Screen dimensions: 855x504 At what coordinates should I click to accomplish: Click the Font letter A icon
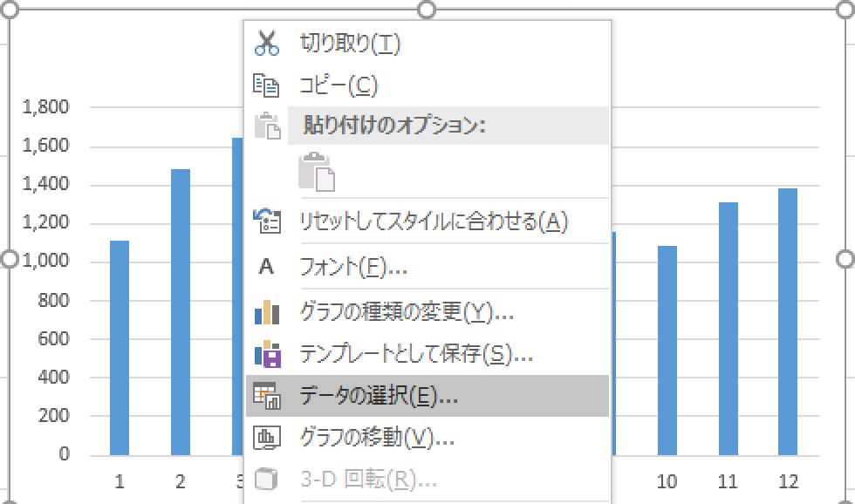[266, 267]
